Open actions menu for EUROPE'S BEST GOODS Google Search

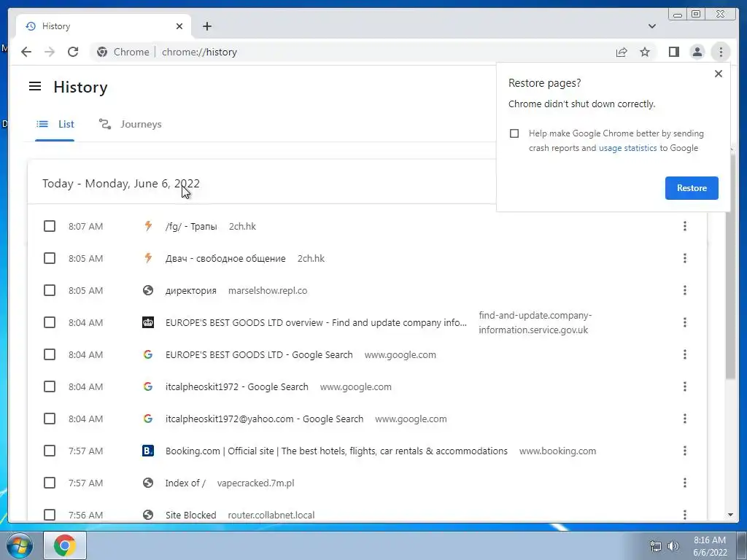(x=684, y=354)
